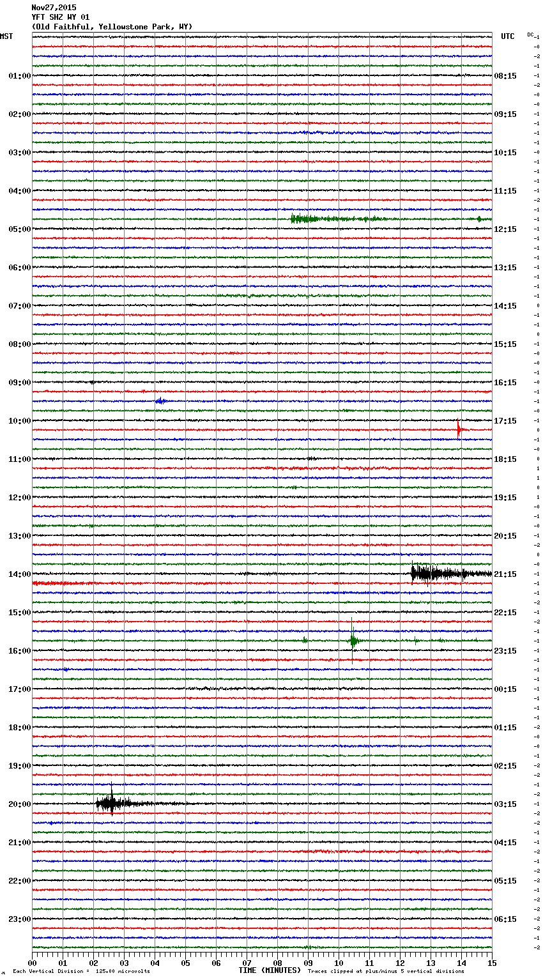The image size is (543, 980).
Task: Click the "DC" offset column header
Action: coord(530,34)
